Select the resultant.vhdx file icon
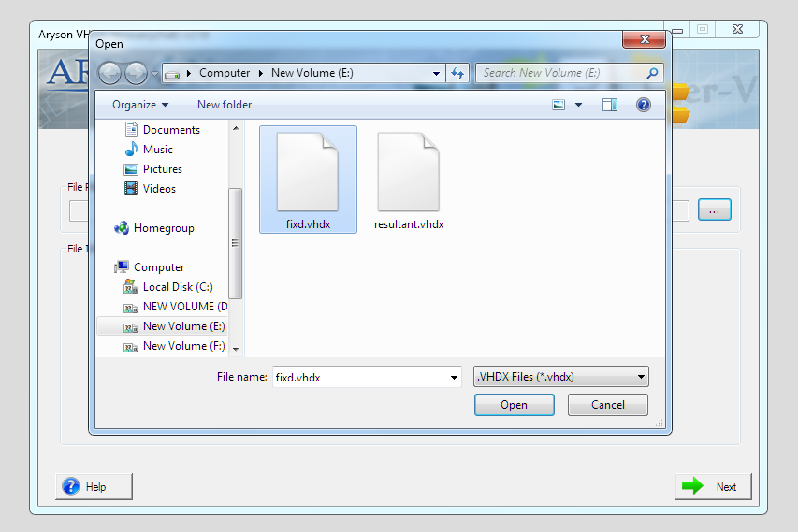Viewport: 798px width, 532px height. 409,180
